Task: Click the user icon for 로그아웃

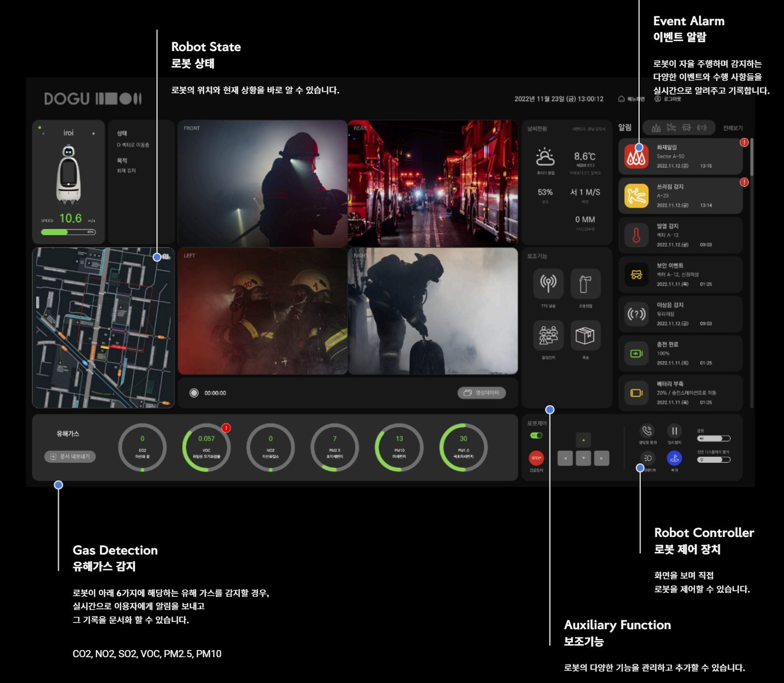Action: click(x=658, y=99)
